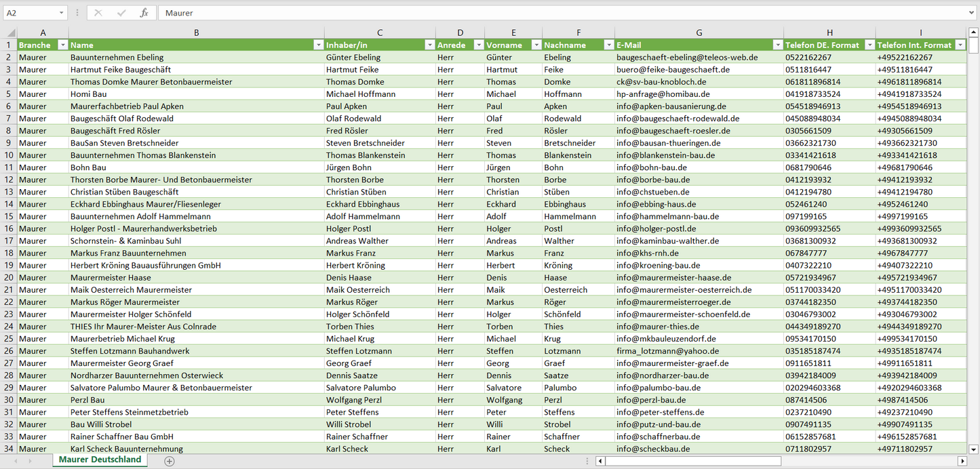The width and height of the screenshot is (980, 469).
Task: Select column G header
Action: click(x=699, y=33)
